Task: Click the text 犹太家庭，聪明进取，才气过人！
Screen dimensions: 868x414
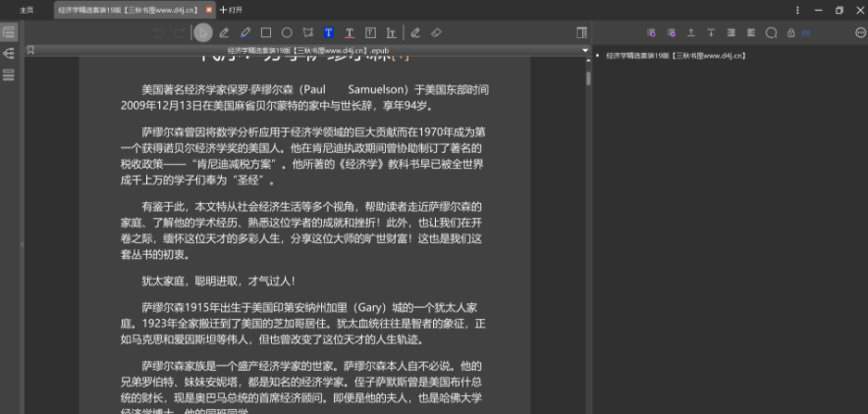Action: point(218,281)
